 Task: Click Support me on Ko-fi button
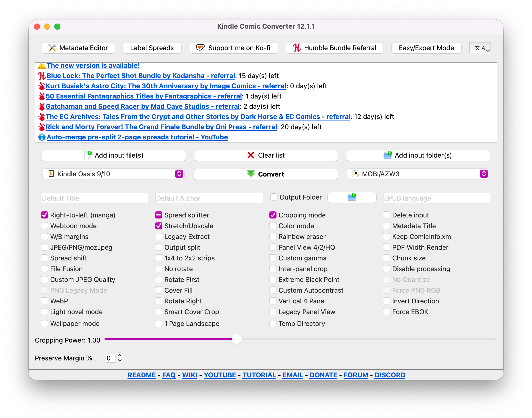click(234, 48)
